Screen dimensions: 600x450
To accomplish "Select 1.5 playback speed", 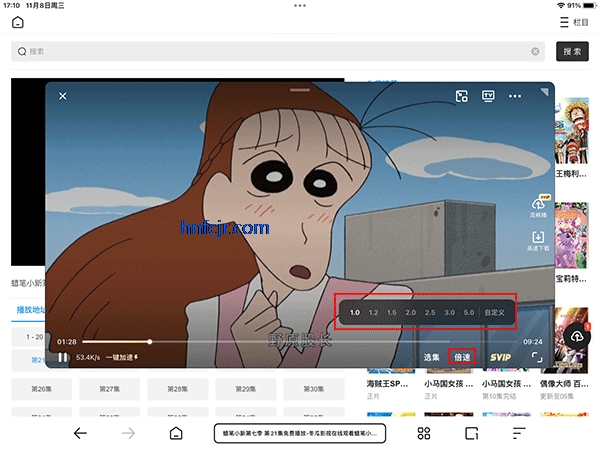I will click(392, 313).
